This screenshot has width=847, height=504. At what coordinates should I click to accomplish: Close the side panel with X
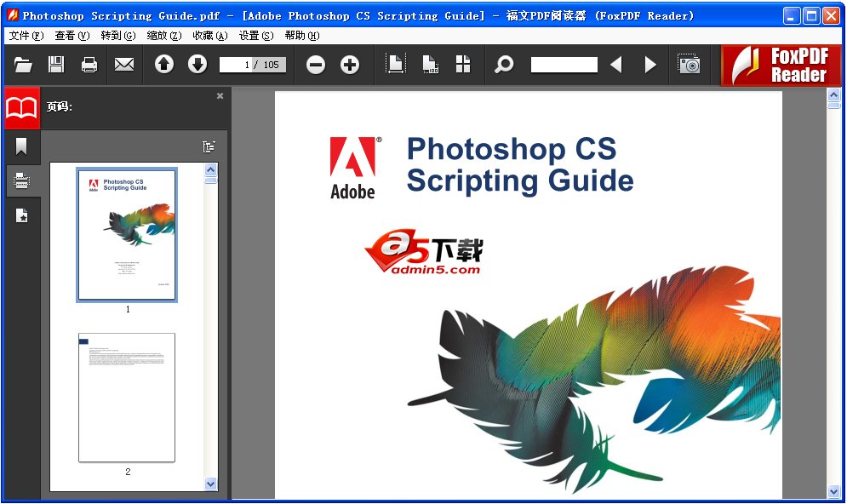coord(220,95)
